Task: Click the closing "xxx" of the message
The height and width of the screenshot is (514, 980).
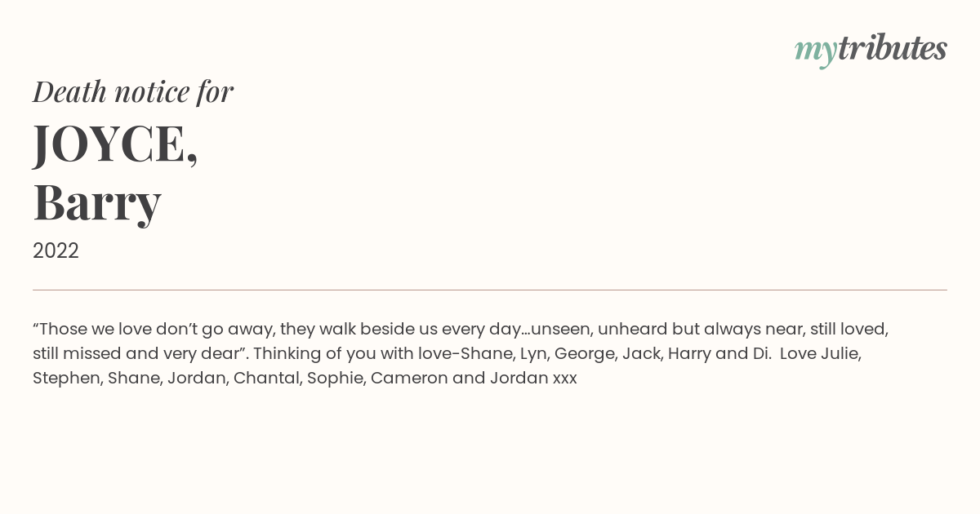Action: 565,379
